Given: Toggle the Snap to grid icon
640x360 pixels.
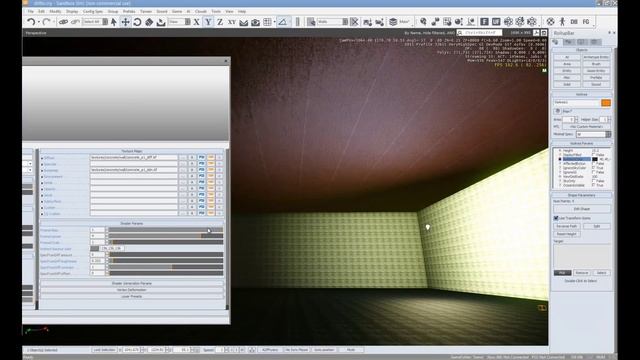Looking at the screenshot, I should pos(267,22).
